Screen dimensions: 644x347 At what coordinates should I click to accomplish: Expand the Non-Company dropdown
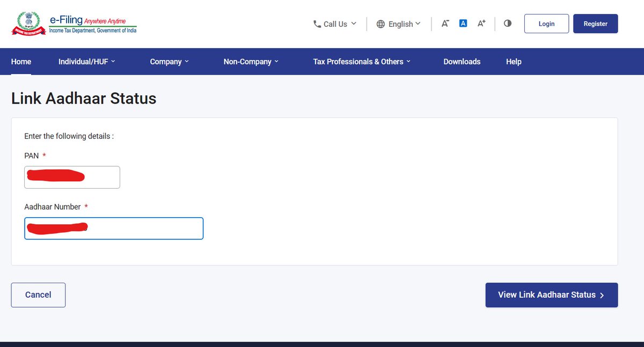point(250,61)
